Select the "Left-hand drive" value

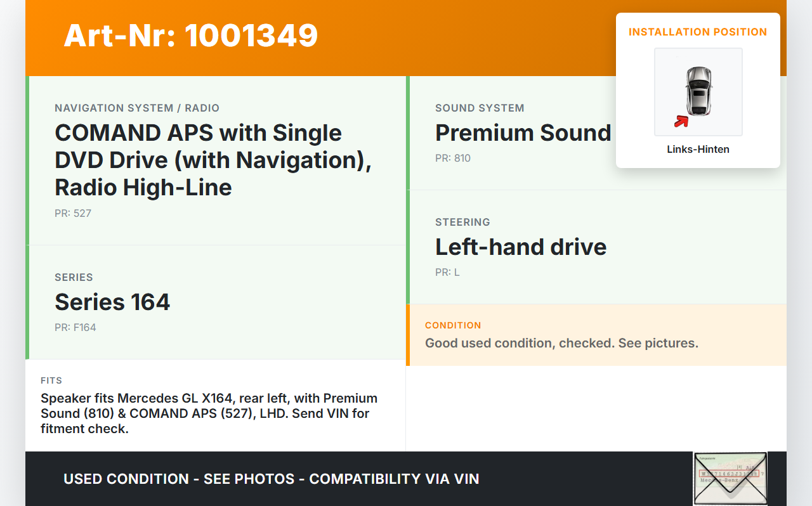point(521,247)
